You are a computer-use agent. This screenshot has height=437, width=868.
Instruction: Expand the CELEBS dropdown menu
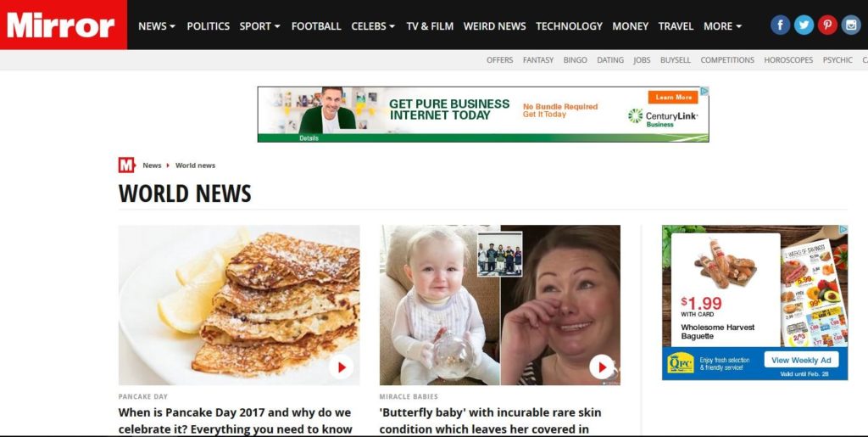click(373, 26)
